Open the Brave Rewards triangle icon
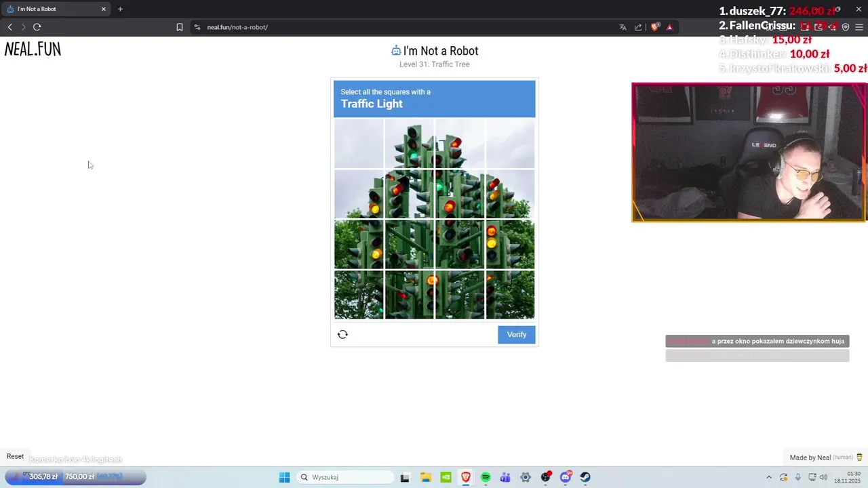Screen dimensions: 868x488 669,27
